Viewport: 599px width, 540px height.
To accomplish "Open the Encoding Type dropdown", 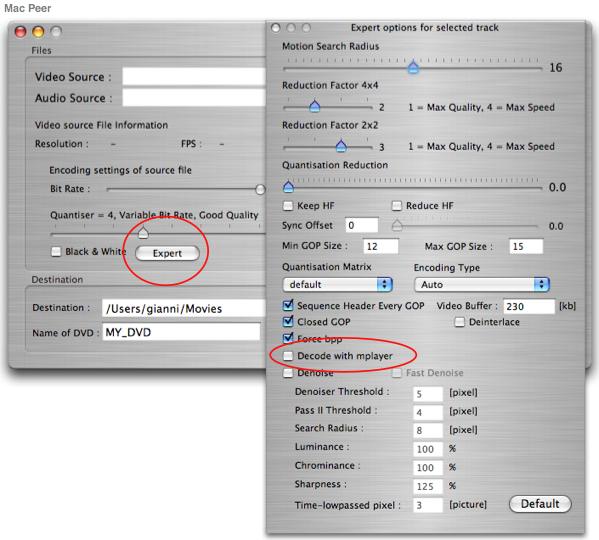I will (482, 285).
